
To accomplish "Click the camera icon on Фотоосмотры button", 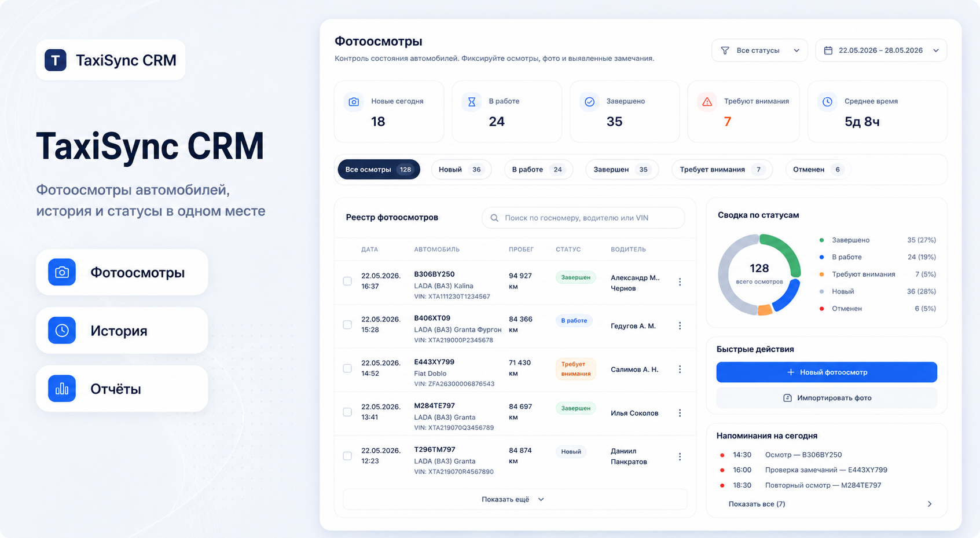I will tap(62, 272).
